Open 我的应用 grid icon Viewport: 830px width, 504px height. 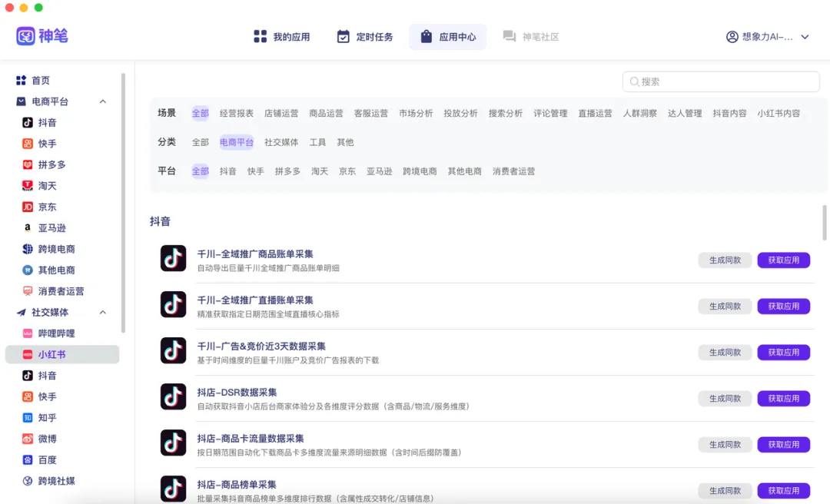(x=260, y=37)
